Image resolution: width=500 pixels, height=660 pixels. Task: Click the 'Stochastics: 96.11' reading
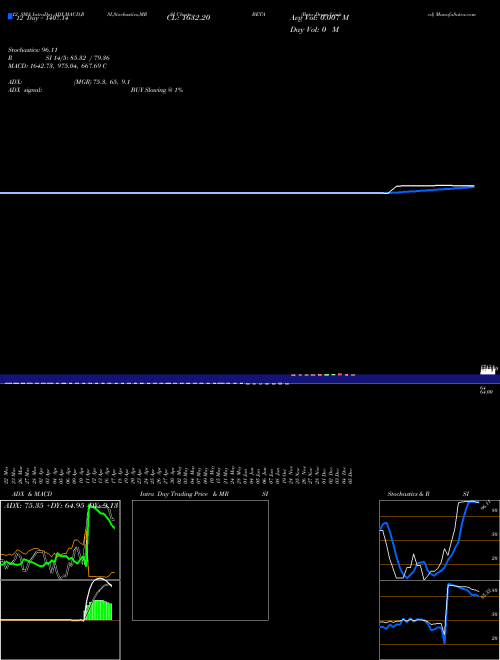[33, 50]
